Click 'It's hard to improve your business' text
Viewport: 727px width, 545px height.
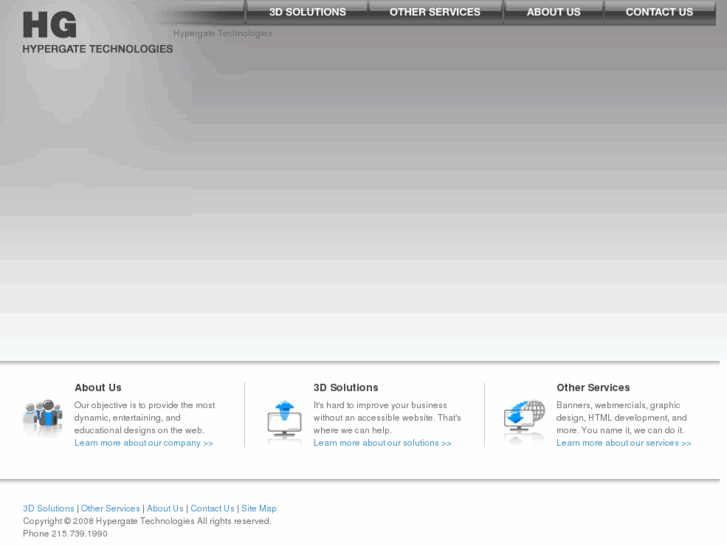380,405
